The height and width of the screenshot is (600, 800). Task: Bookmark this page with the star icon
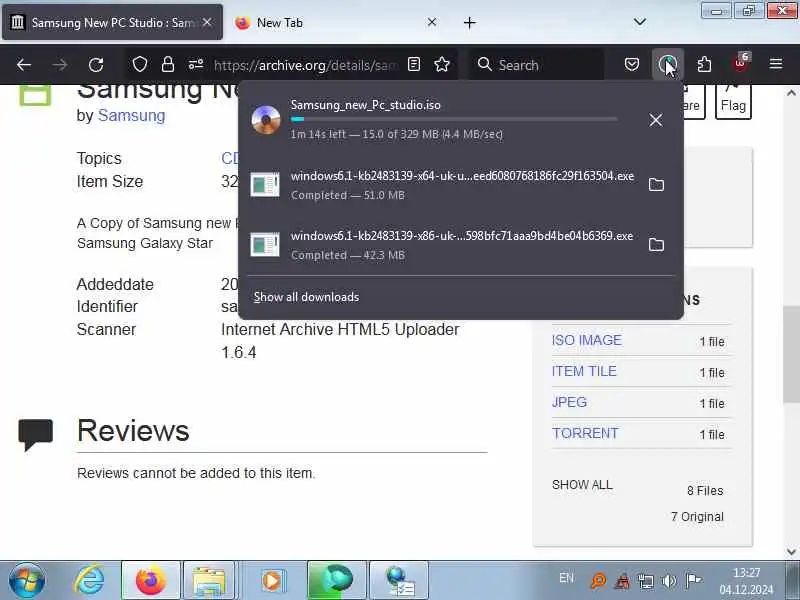[442, 64]
